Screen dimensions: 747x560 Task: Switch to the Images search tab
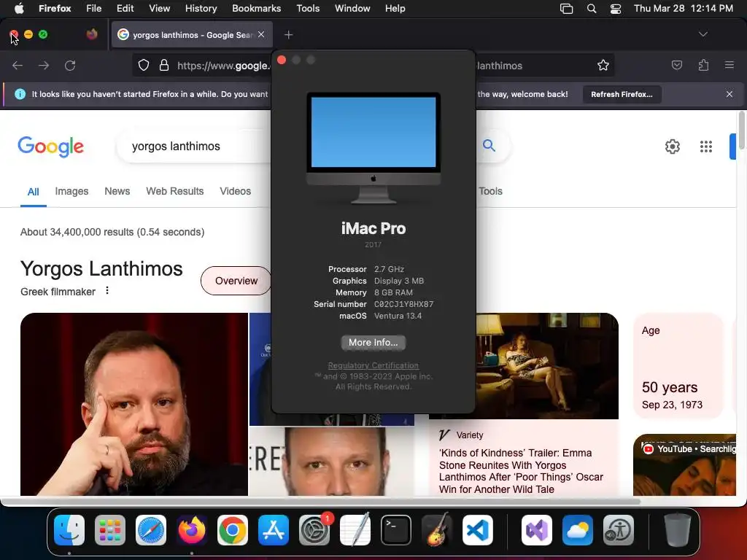click(x=71, y=191)
